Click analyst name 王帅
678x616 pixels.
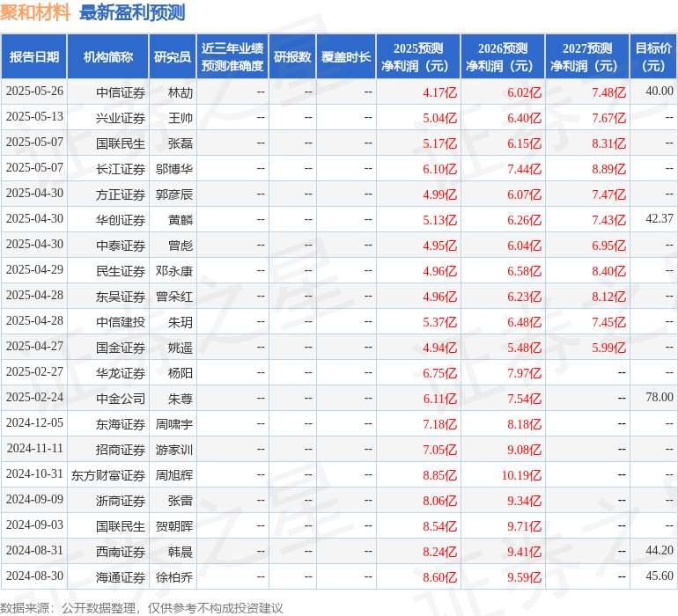[x=181, y=118]
